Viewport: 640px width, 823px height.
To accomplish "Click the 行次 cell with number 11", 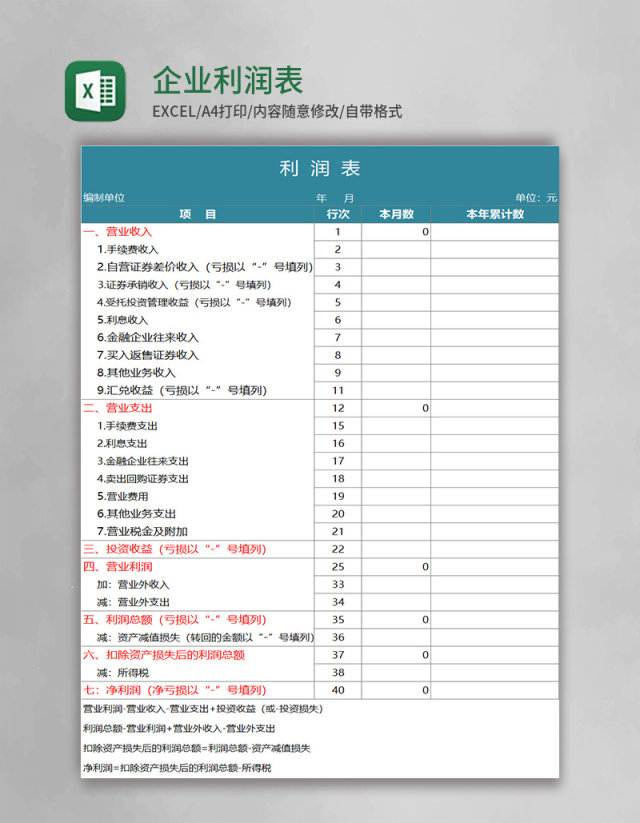I will pos(338,391).
